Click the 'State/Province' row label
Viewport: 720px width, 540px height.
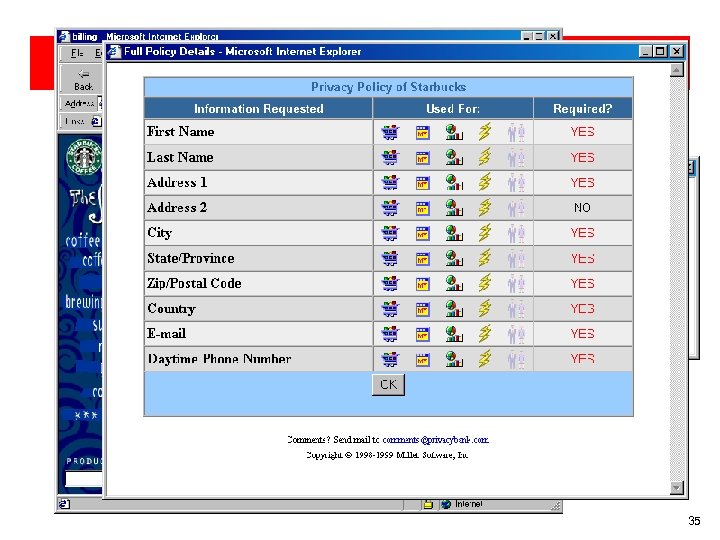coord(191,259)
